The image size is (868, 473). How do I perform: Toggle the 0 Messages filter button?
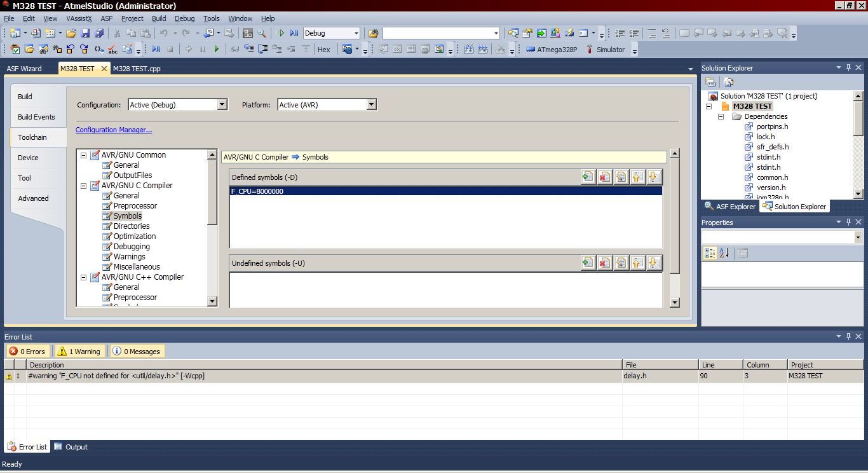click(137, 351)
